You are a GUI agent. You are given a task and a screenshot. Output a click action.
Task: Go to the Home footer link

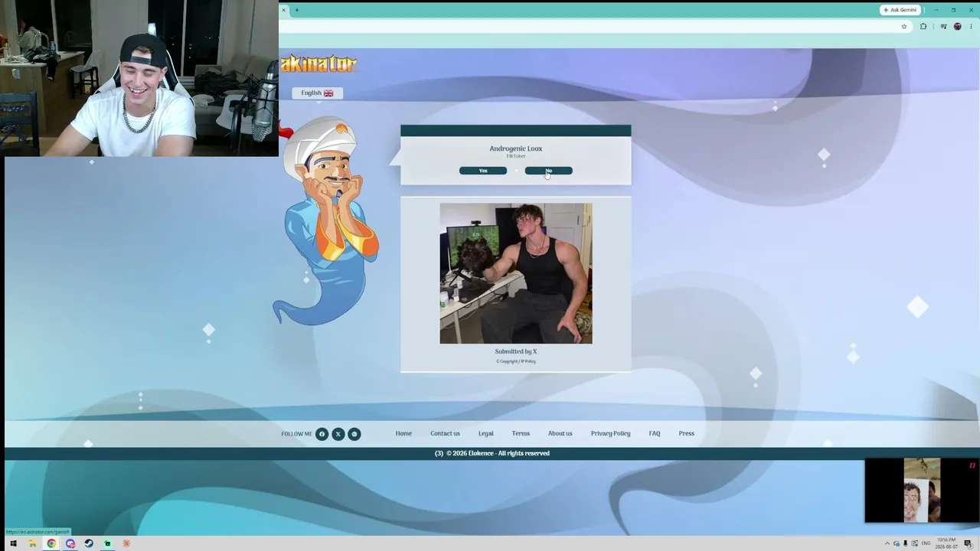click(x=403, y=433)
